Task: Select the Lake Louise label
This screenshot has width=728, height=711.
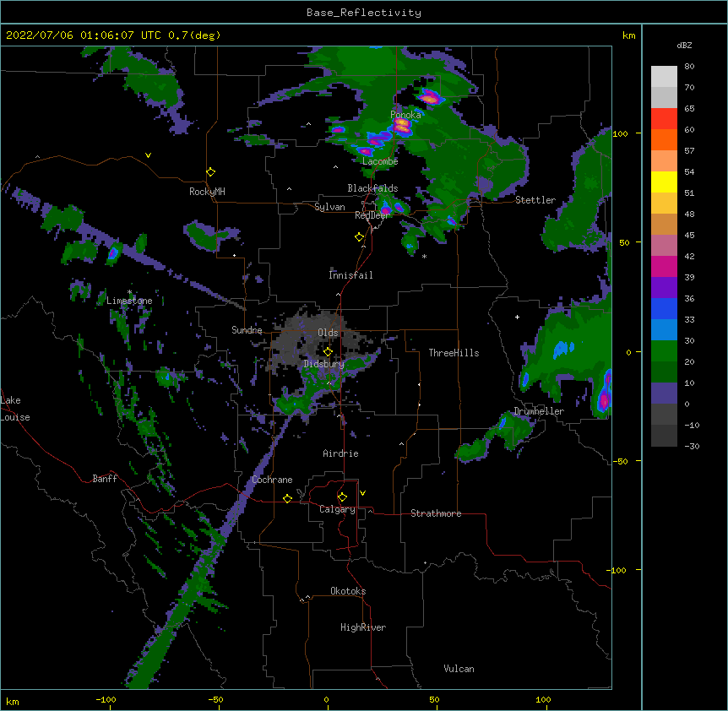Action: (15, 409)
